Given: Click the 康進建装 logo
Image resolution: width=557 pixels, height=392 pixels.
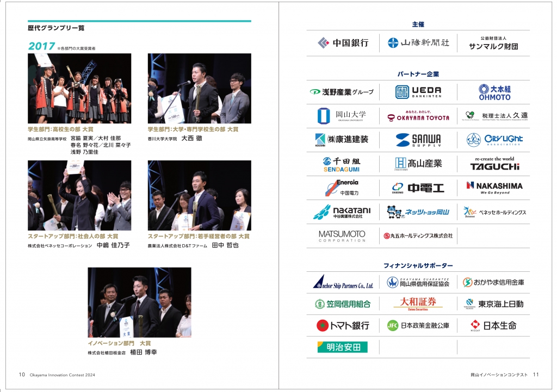Looking at the screenshot, I should pyautogui.click(x=342, y=140).
